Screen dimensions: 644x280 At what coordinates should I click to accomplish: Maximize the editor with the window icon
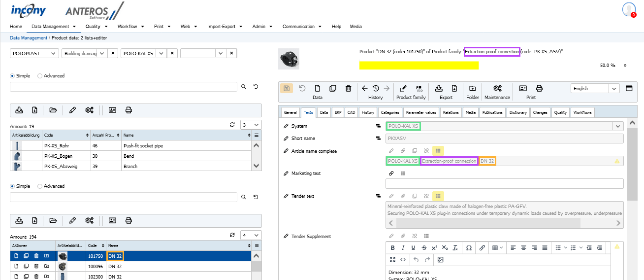pos(629,88)
